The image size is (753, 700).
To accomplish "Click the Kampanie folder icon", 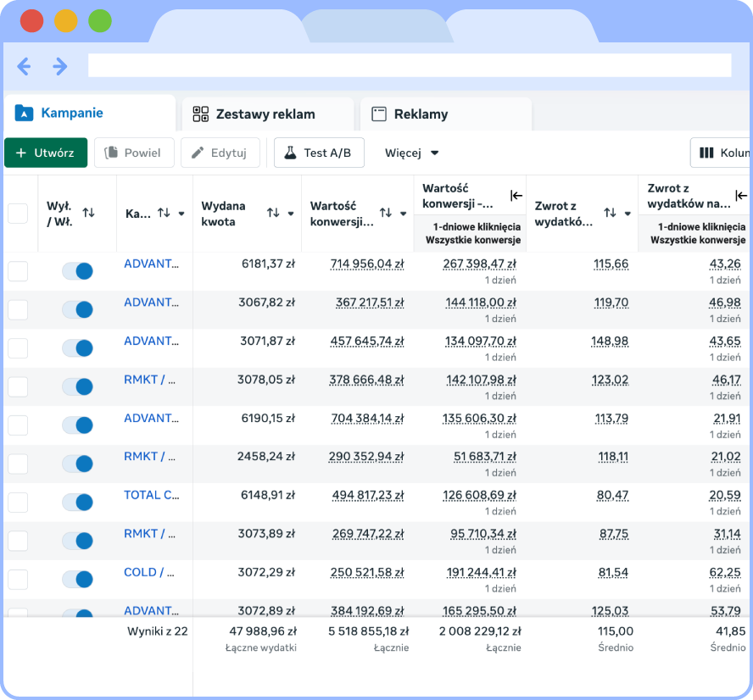I will [x=24, y=114].
